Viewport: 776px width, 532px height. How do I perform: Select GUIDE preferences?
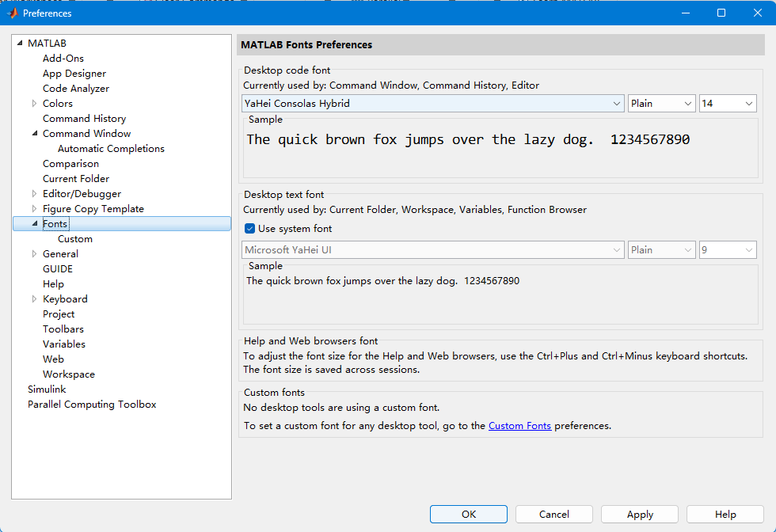[58, 268]
